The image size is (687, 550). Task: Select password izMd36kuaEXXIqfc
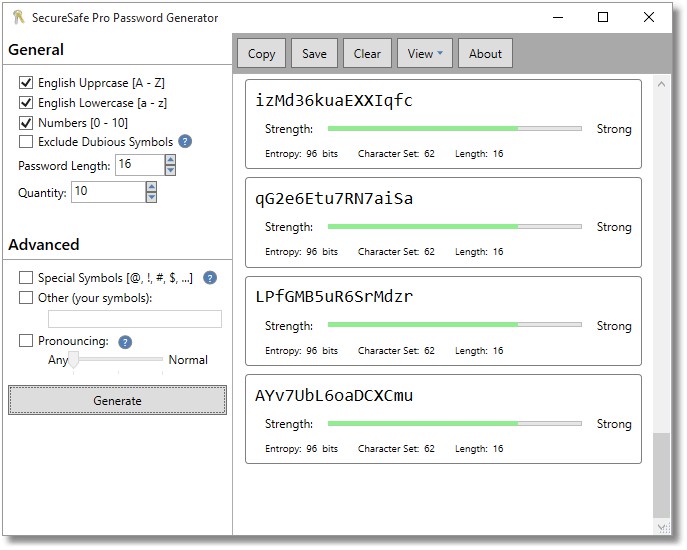334,101
